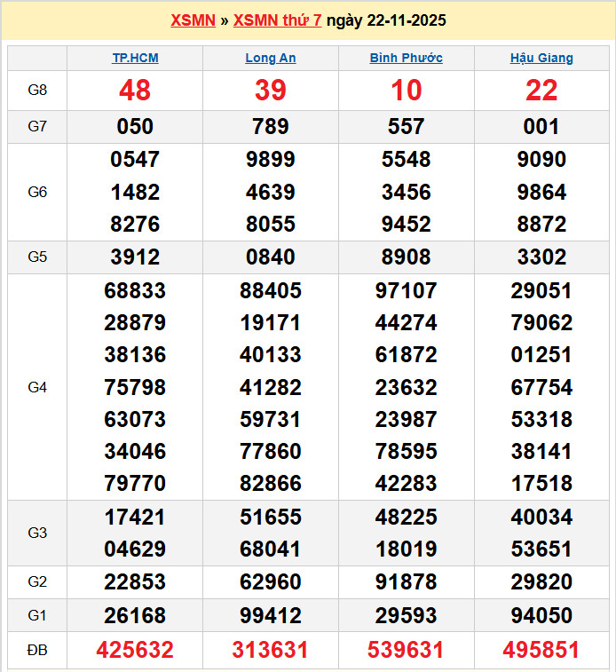Select the Bình Phước column header link

pos(406,58)
